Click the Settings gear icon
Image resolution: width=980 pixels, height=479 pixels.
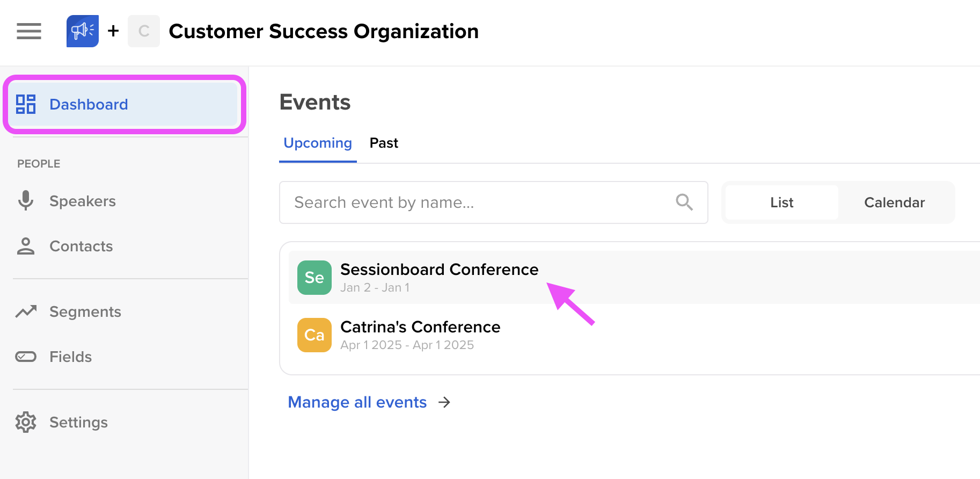[x=26, y=422]
